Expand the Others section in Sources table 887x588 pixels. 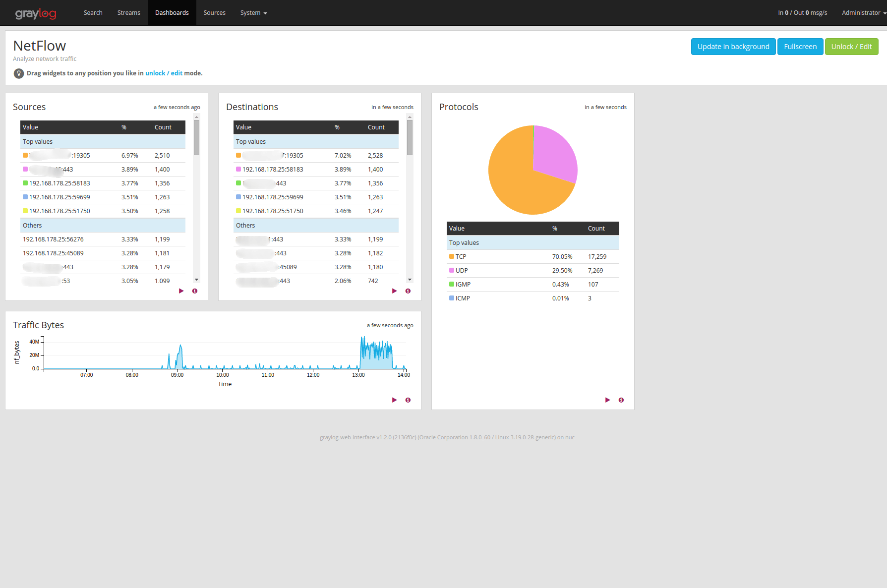point(32,225)
